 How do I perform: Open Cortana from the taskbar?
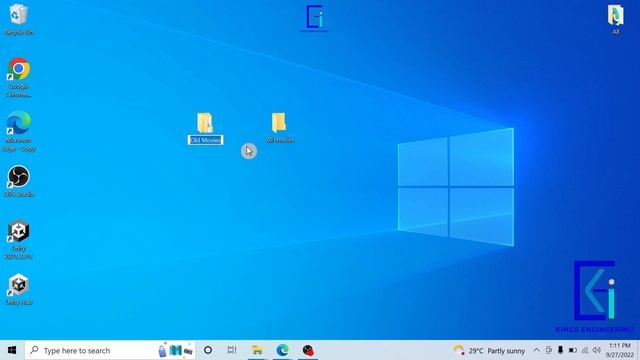click(x=208, y=350)
